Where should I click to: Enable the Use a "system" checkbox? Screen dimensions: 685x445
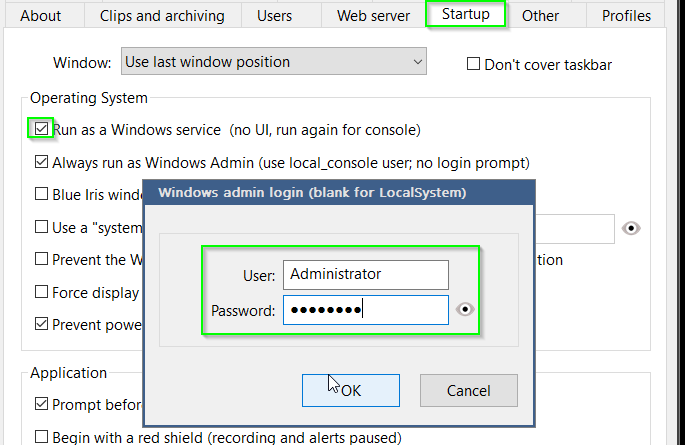[x=41, y=227]
